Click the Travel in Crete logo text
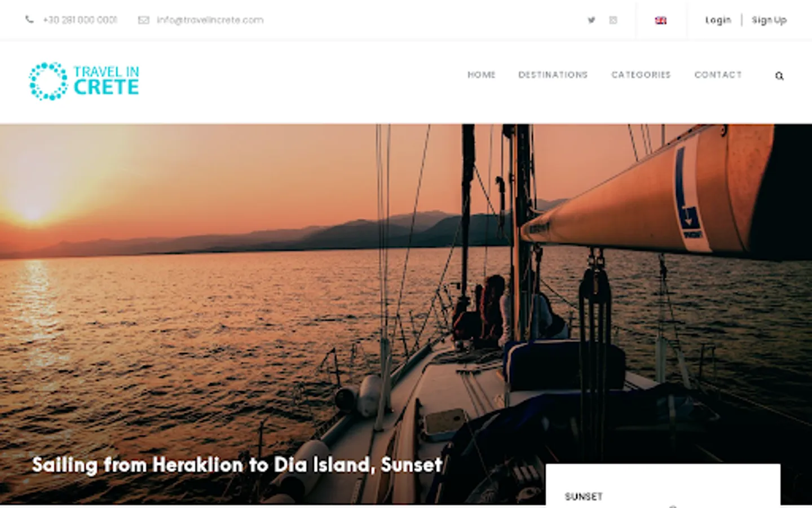812x508 pixels. (x=106, y=81)
